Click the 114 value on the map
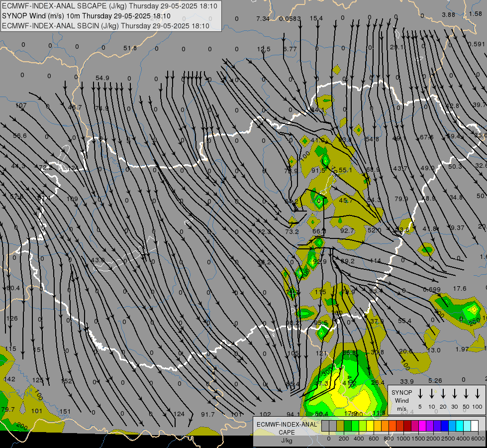 point(376,261)
